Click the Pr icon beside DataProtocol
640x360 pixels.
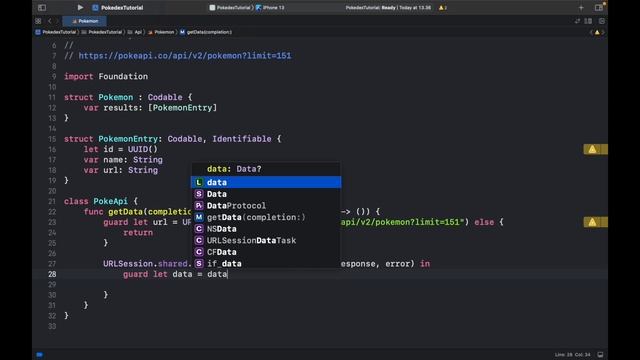click(199, 205)
